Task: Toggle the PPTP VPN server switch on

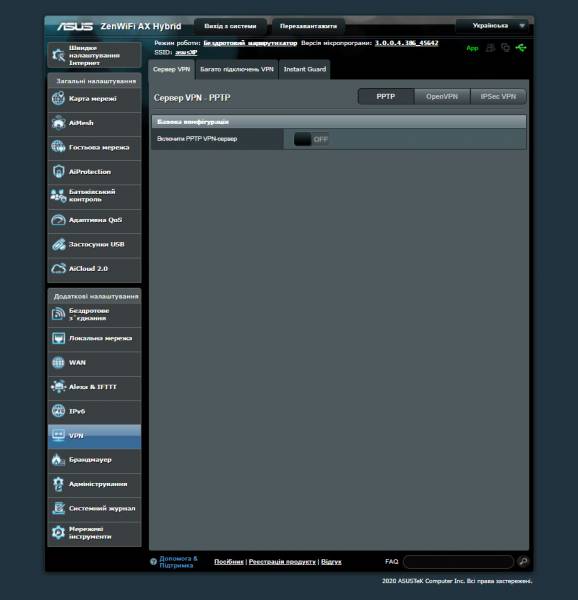Action: tap(311, 139)
